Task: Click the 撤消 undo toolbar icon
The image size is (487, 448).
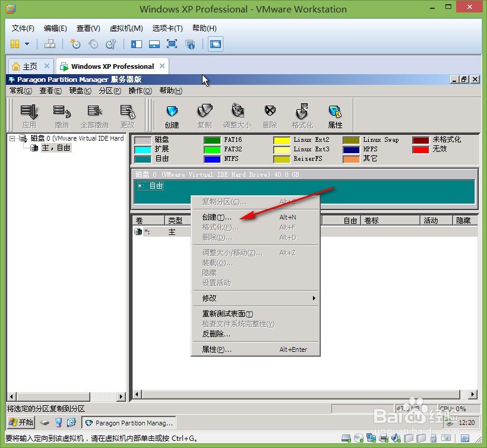Action: (x=62, y=116)
